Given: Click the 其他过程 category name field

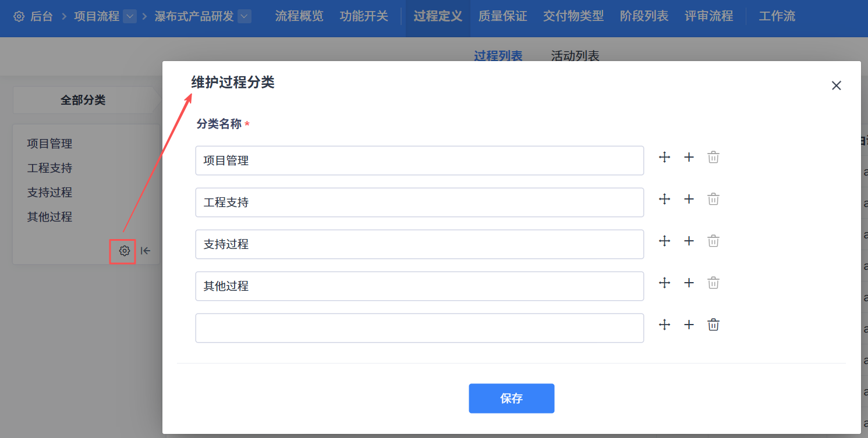Looking at the screenshot, I should tap(419, 286).
